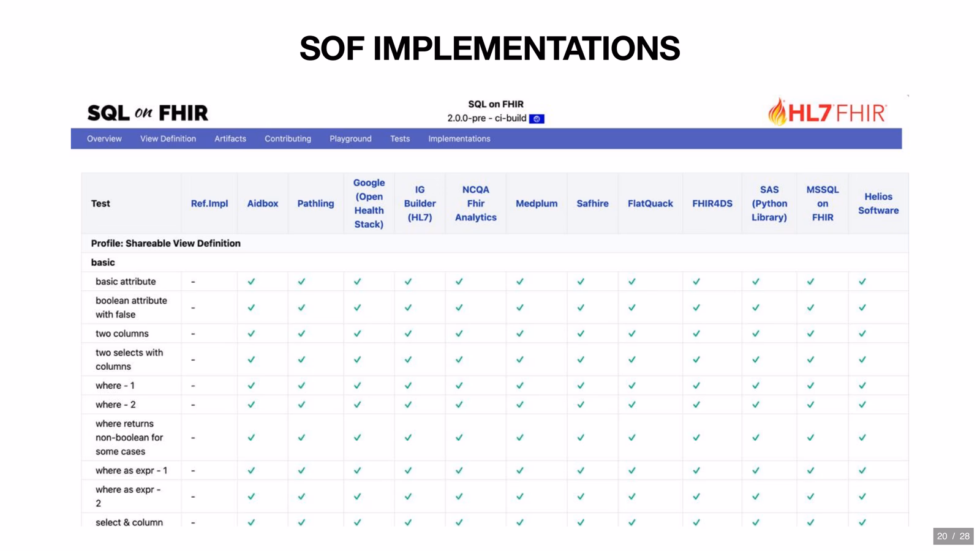Click Aidbox checkmark in basic attribute row
The height and width of the screenshot is (551, 980).
tap(251, 282)
